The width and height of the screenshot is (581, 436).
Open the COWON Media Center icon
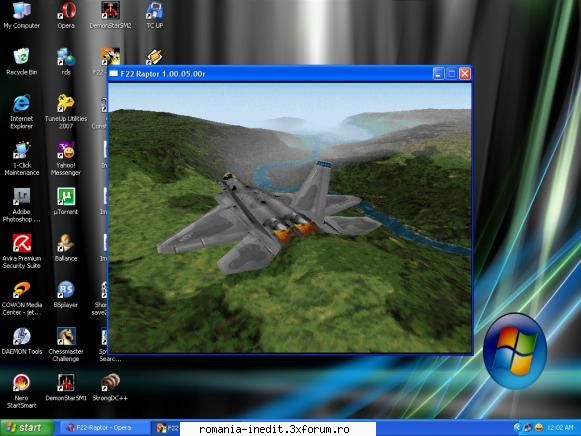21,298
